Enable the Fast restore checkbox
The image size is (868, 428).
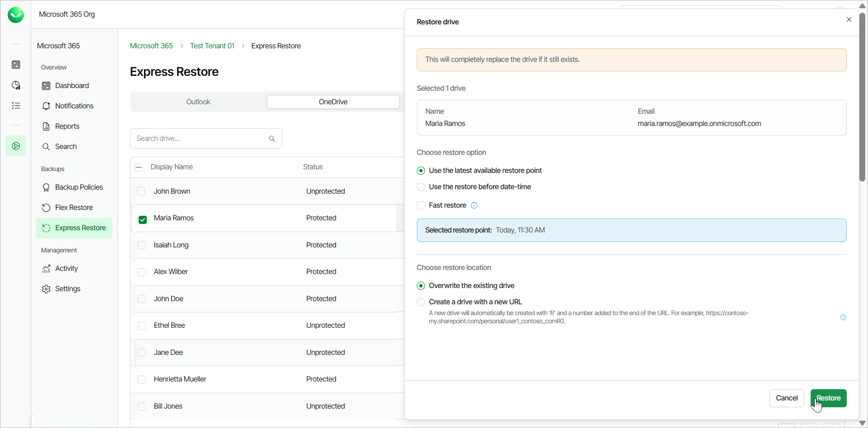[x=421, y=205]
